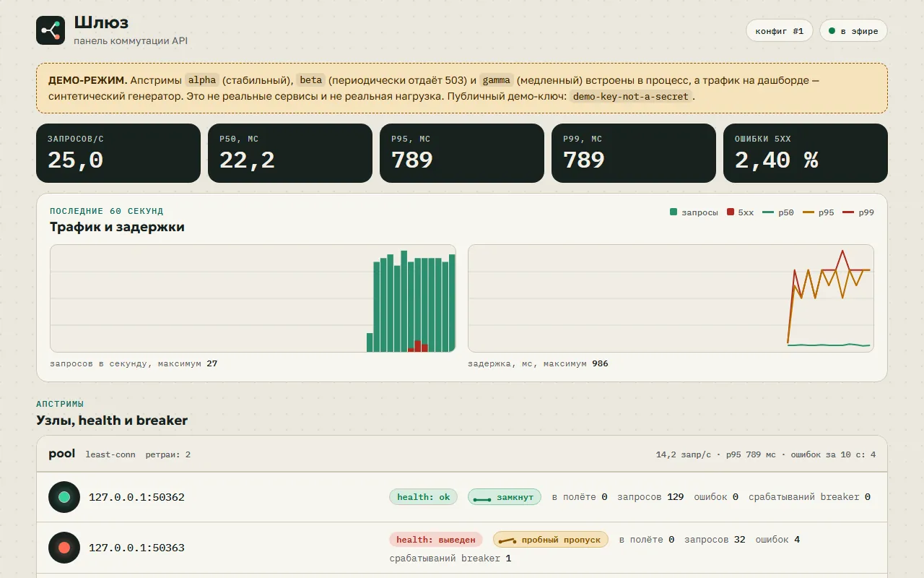This screenshot has height=578, width=924.
Task: Click the p99 line marker in the legend
Action: coord(848,212)
